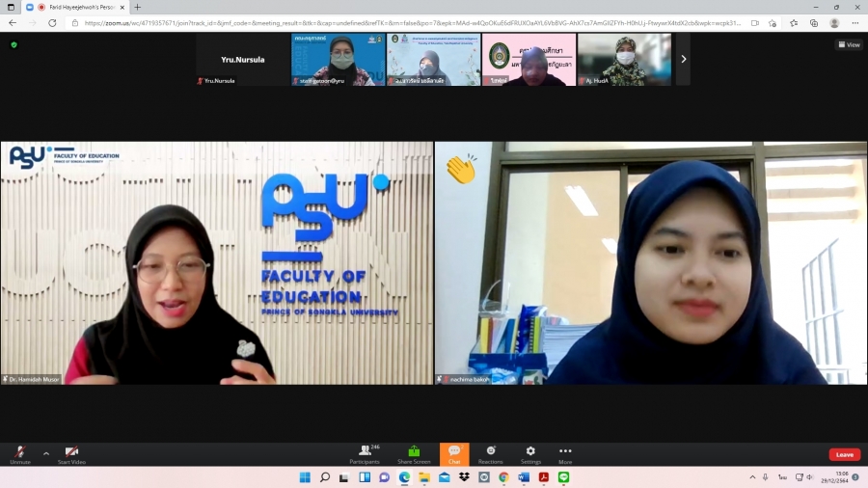Unmute the microphone
Screen dimensions: 868x488
point(19,453)
